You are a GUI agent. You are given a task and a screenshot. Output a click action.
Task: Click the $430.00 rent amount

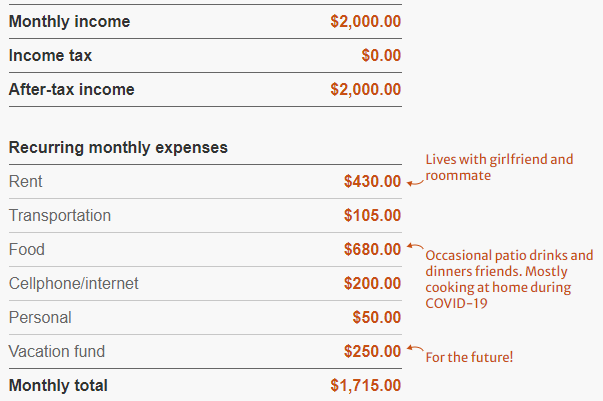click(372, 181)
